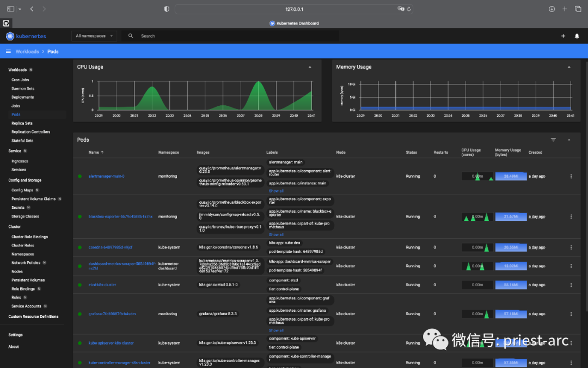The width and height of the screenshot is (588, 368).
Task: Click the hamburger menu icon beside Workloads
Action: tap(8, 51)
